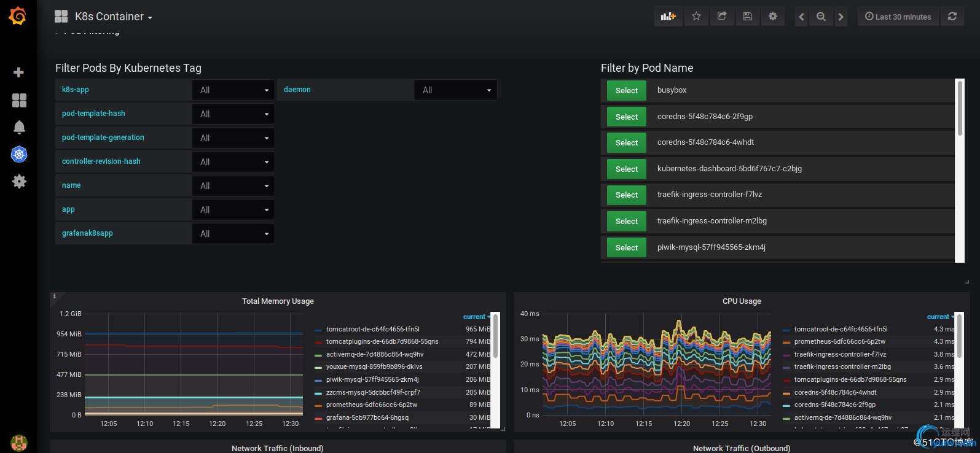
Task: Toggle tomcatroot series in memory legend
Action: (x=372, y=329)
